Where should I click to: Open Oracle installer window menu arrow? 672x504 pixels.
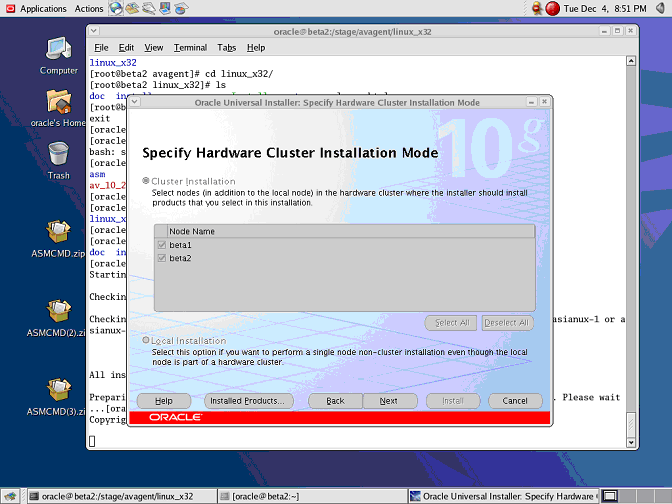(135, 102)
